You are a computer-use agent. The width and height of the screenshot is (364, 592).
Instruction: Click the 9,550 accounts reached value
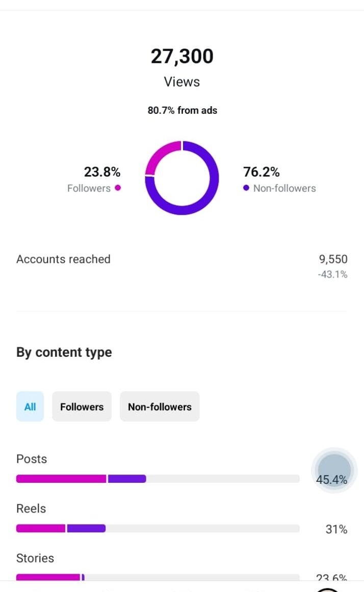click(x=333, y=259)
